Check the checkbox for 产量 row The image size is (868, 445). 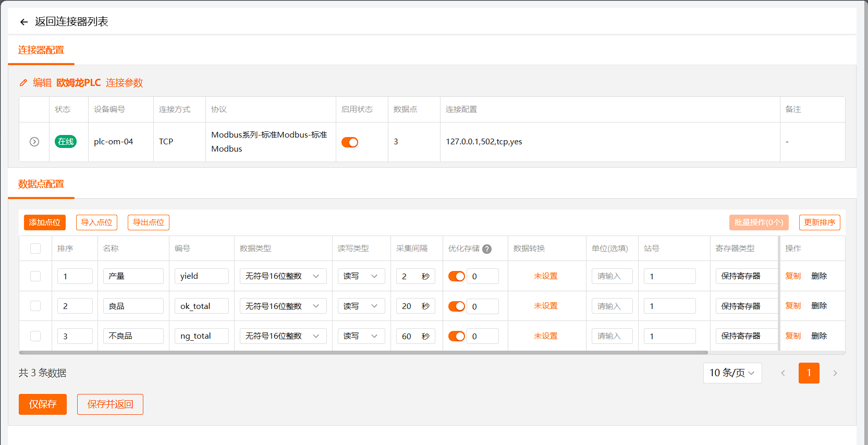[x=35, y=276]
